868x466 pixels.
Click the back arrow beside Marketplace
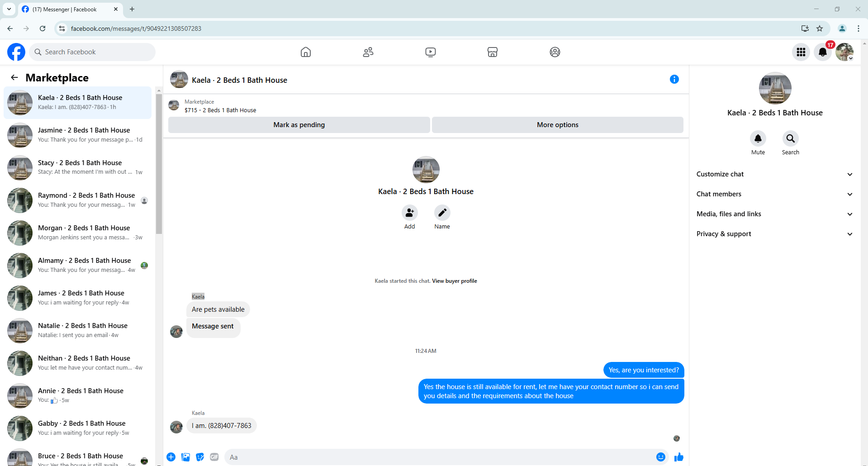(14, 77)
